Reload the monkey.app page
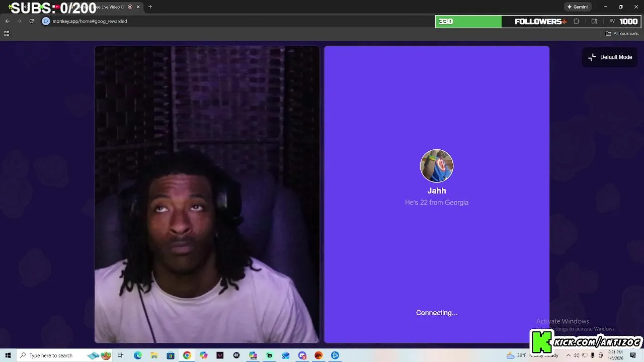Viewport: 644px width, 362px height. (x=31, y=21)
